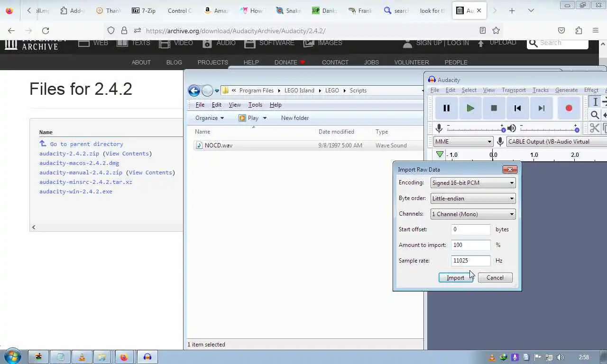Download audacity-macos-2.4.2.dmg link
The width and height of the screenshot is (607, 364).
(x=79, y=163)
